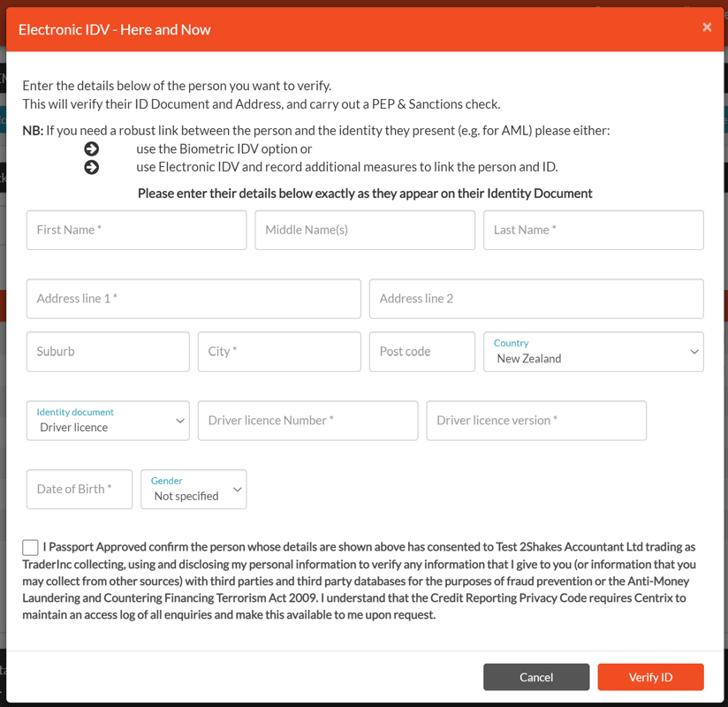Expand the Identity document dropdown
The height and width of the screenshot is (707, 728).
tap(108, 421)
